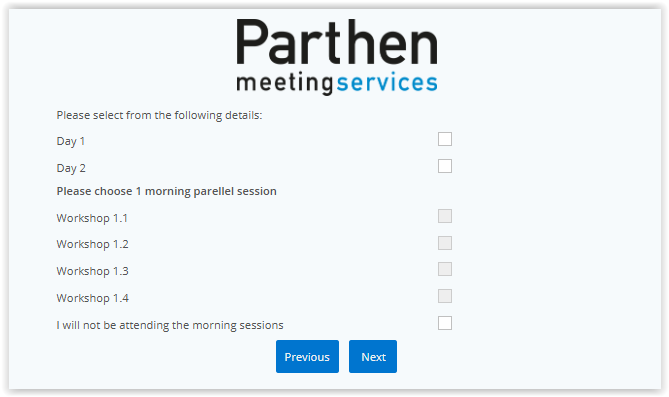Check the box for Workshop 1.4
The image size is (669, 397).
[x=445, y=296]
